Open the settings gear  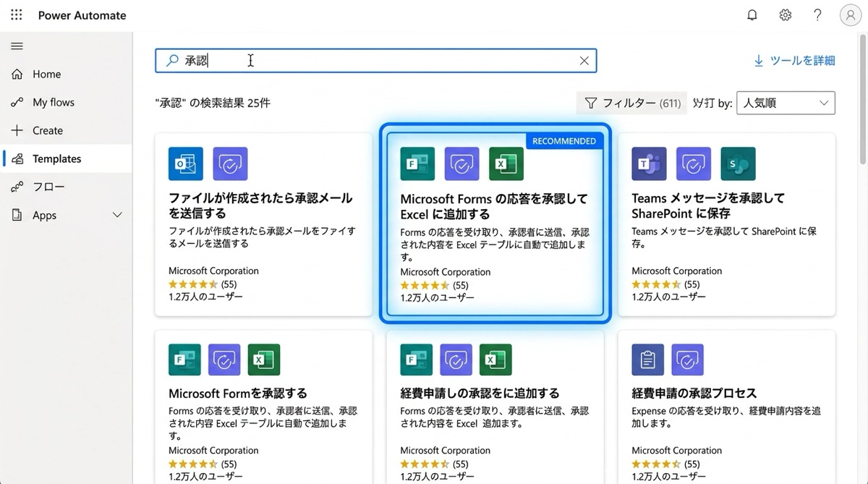tap(785, 15)
